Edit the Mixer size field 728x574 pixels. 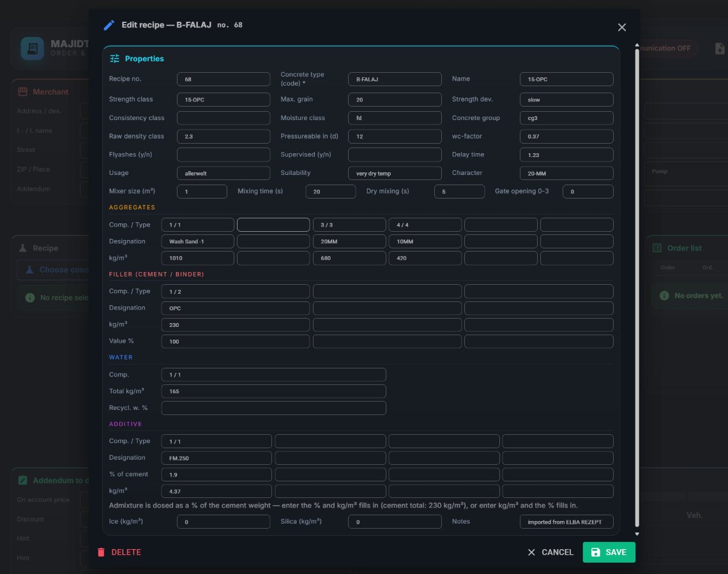tap(202, 192)
